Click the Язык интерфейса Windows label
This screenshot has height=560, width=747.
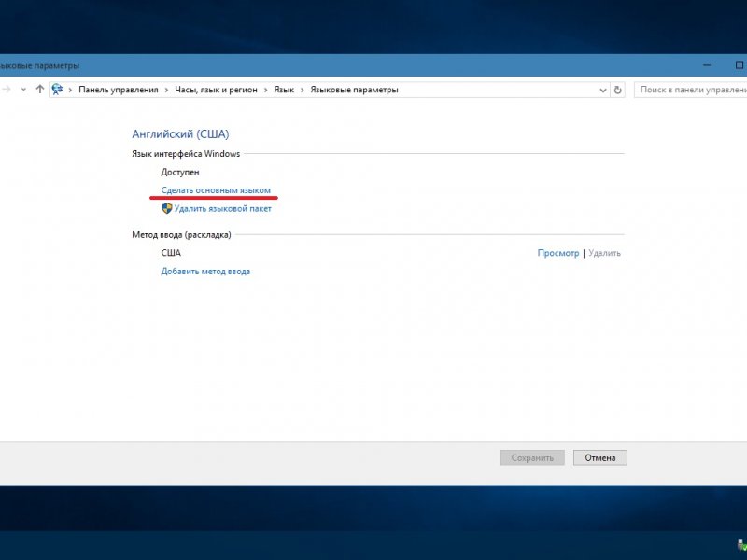[x=186, y=154]
